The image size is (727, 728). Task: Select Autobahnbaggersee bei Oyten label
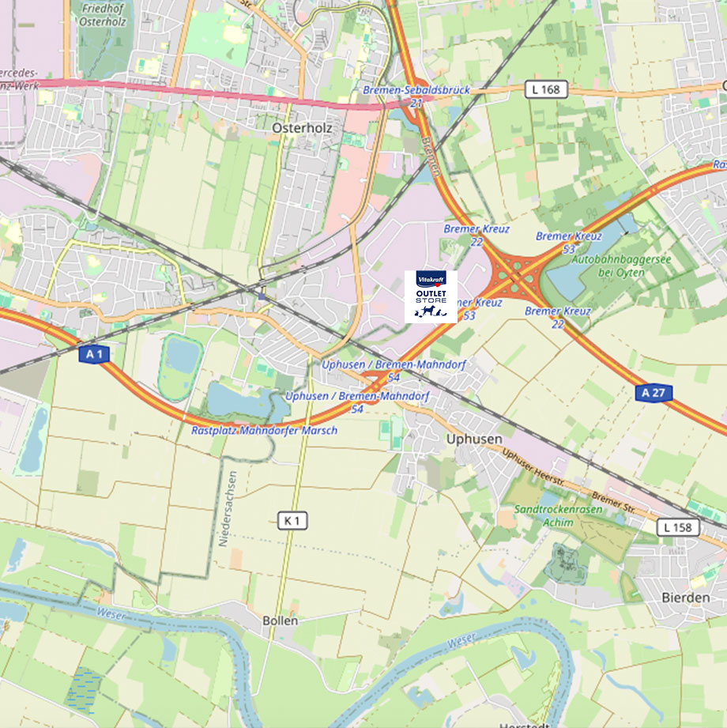click(621, 266)
